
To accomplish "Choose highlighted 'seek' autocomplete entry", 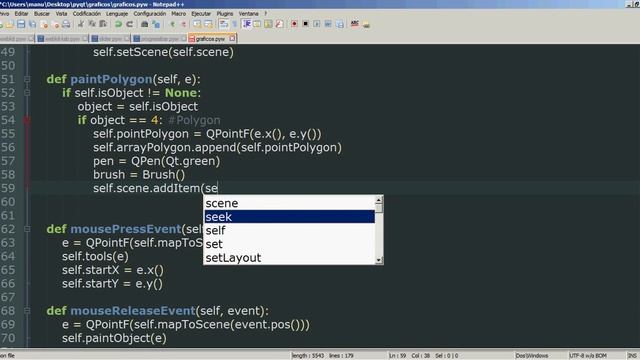I will pyautogui.click(x=289, y=217).
